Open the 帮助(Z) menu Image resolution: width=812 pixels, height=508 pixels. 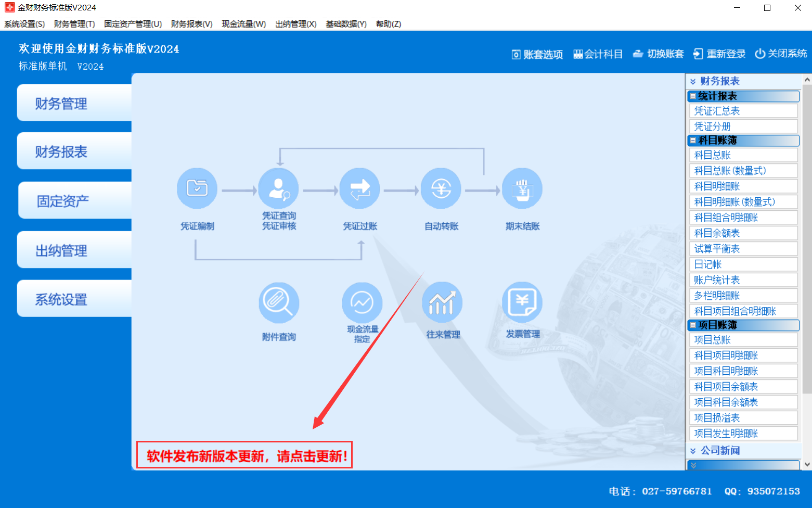388,24
